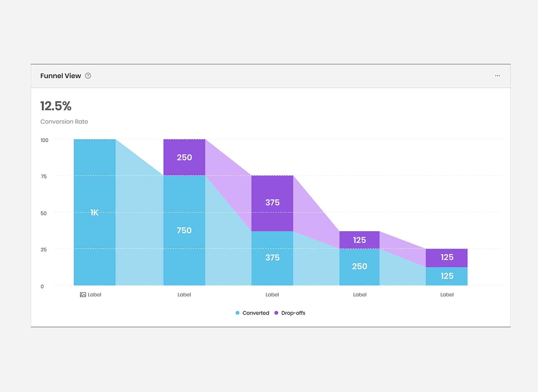Image resolution: width=538 pixels, height=392 pixels.
Task: Select the 250 drop-off segment
Action: pyautogui.click(x=184, y=157)
